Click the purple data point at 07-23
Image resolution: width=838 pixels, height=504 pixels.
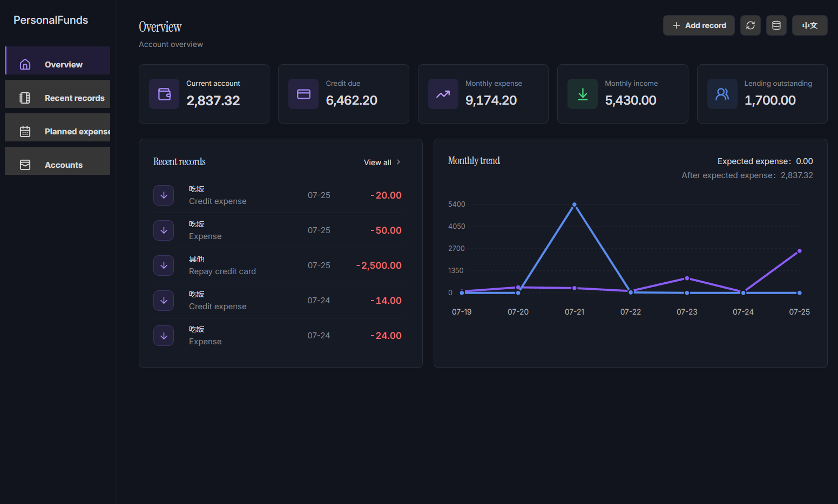[x=687, y=278]
